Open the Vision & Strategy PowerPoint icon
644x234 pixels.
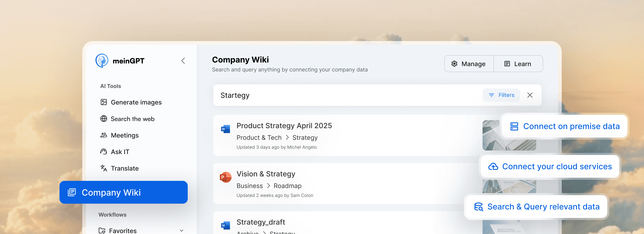coord(225,177)
